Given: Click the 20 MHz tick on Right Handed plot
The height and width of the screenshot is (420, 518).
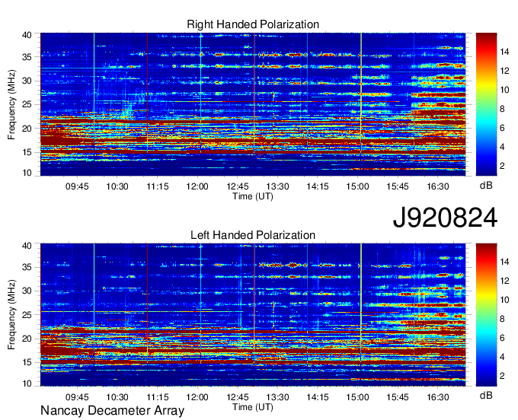Looking at the screenshot, I should [x=27, y=129].
